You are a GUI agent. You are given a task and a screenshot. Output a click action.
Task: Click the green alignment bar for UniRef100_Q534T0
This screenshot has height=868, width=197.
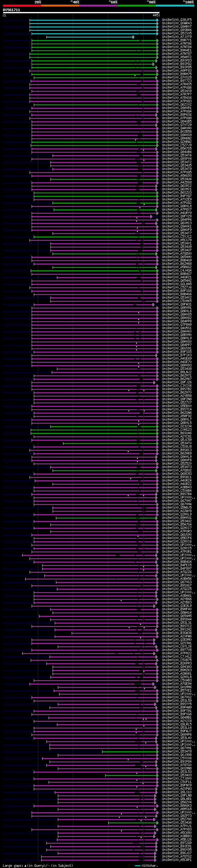tap(111, 443)
